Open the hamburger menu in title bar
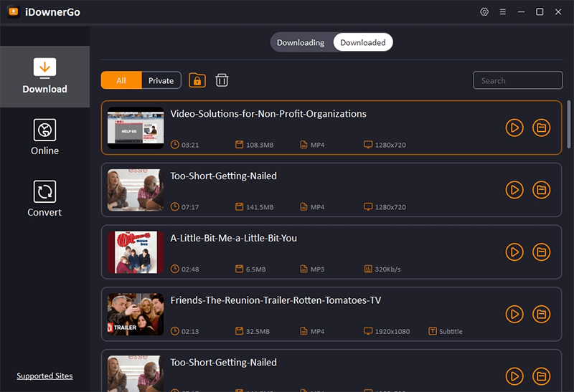Image resolution: width=574 pixels, height=392 pixels. [503, 12]
